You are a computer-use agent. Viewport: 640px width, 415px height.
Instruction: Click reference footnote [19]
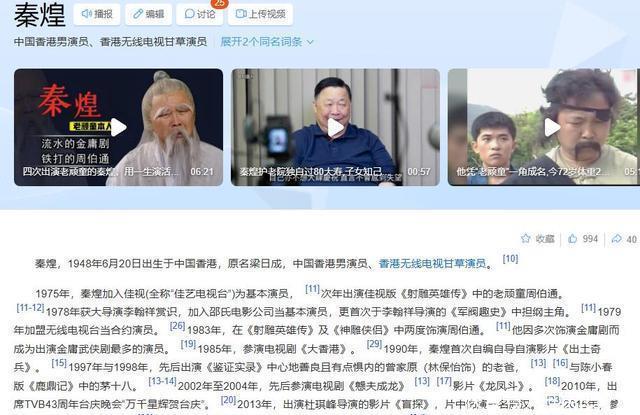point(188,344)
